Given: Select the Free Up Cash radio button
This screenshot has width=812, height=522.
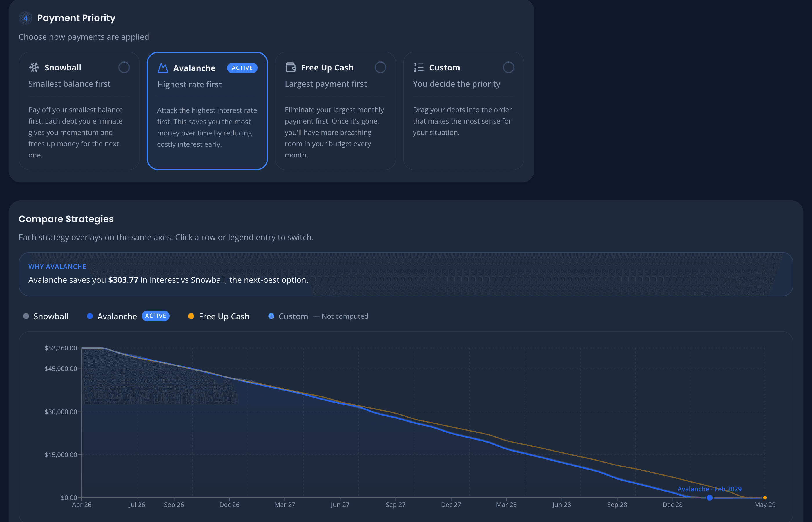Looking at the screenshot, I should pos(380,68).
